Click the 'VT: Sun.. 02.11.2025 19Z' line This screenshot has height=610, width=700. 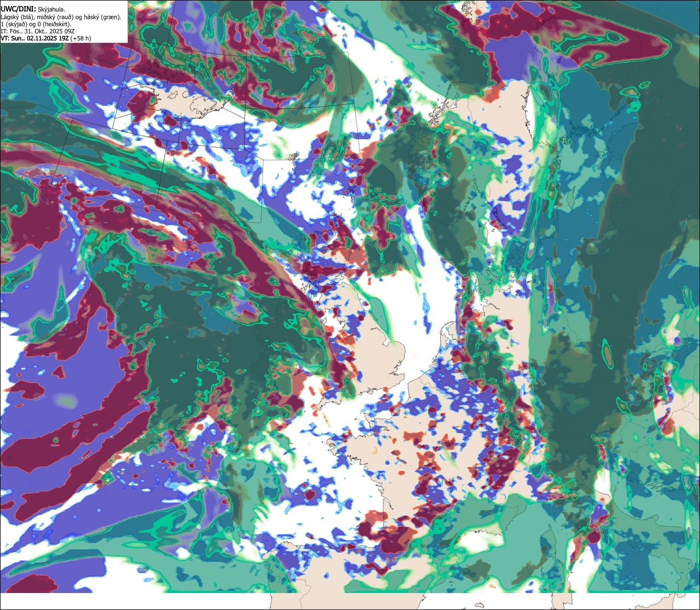coord(45,38)
